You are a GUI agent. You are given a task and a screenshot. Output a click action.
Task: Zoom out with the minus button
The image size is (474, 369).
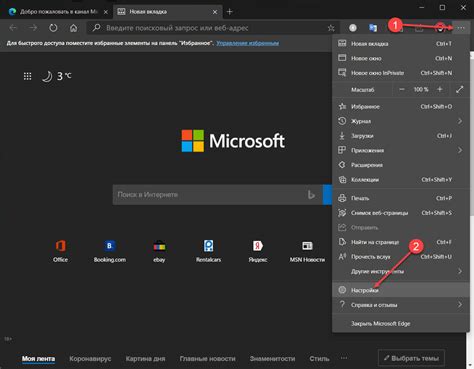click(x=402, y=89)
